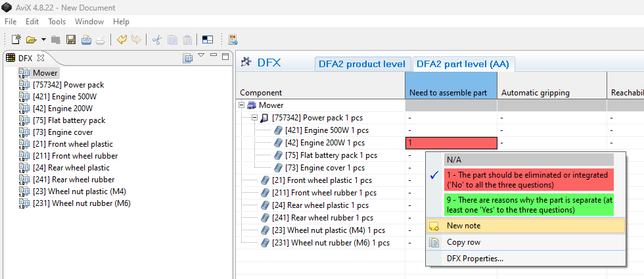This screenshot has width=644, height=279.
Task: Open 'DFX Properties...' from context menu
Action: coord(474,258)
